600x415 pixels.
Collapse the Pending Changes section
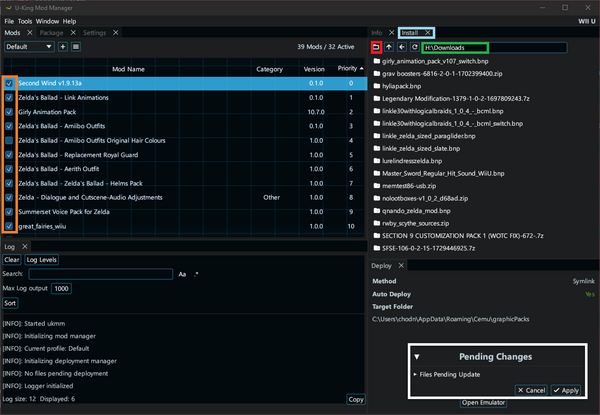(x=417, y=356)
